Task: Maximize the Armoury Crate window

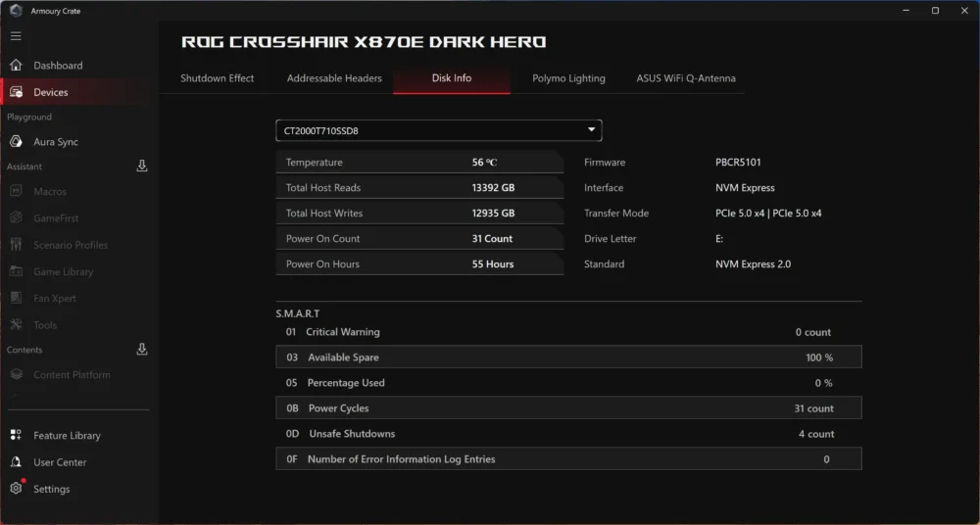Action: [x=935, y=11]
